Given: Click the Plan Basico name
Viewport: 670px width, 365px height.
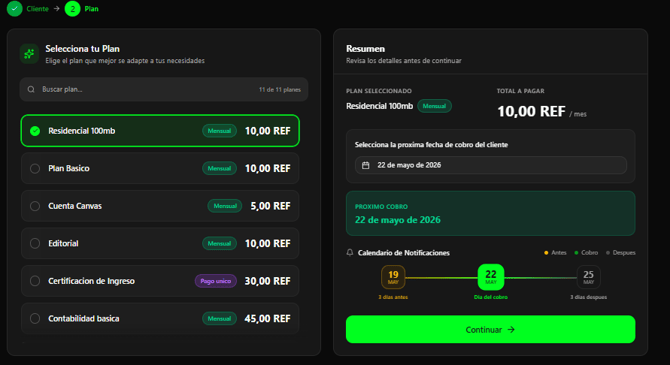Looking at the screenshot, I should tap(69, 168).
